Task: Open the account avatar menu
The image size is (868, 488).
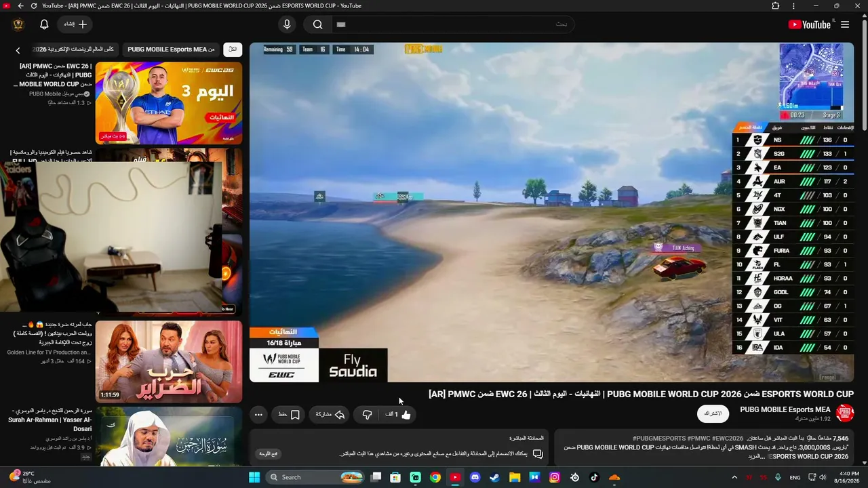Action: pos(18,24)
